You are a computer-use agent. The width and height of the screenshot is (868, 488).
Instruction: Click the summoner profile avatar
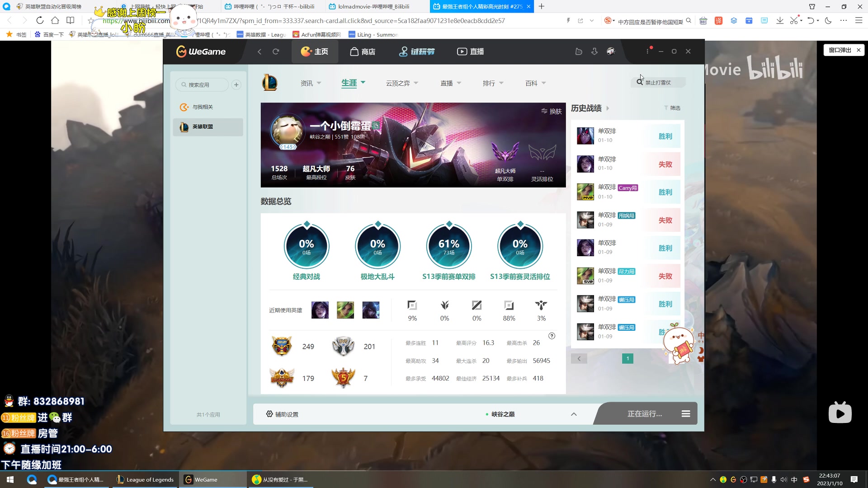pyautogui.click(x=288, y=130)
